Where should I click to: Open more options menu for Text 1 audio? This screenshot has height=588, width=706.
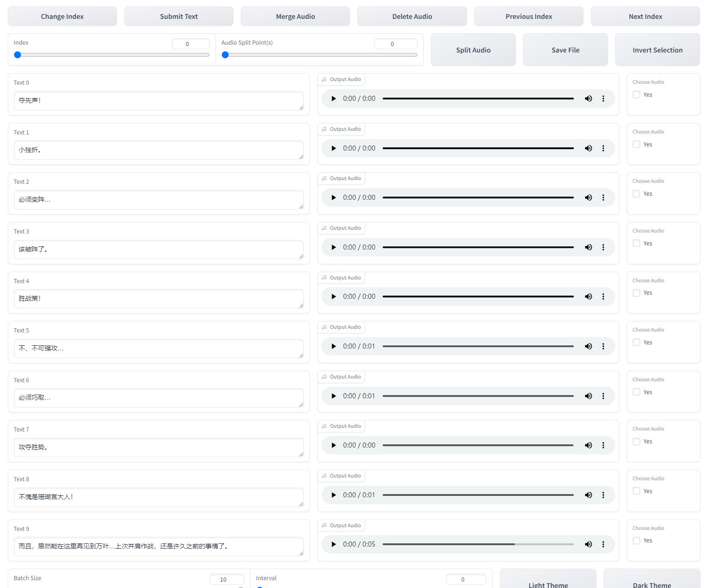[x=603, y=148]
